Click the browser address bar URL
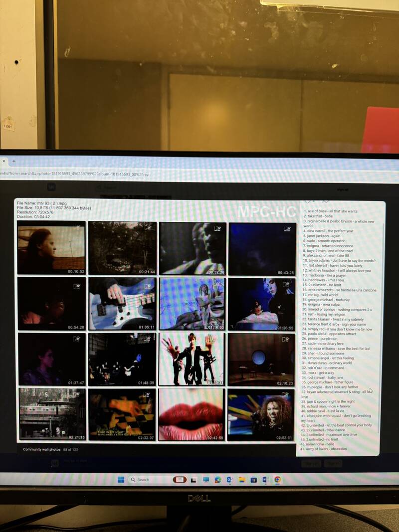399x532 pixels. [75, 174]
